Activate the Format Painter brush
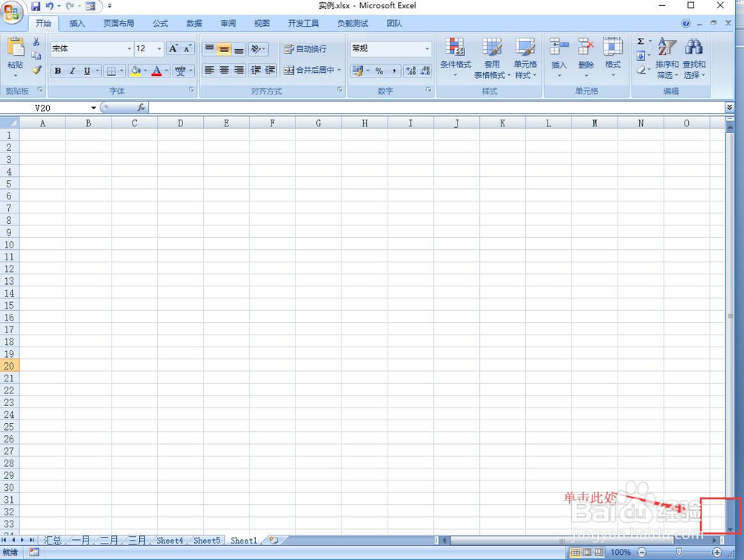744x560 pixels. point(36,70)
